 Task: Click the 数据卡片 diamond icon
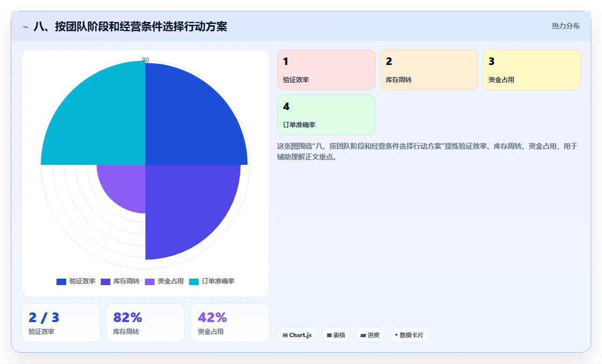396,335
